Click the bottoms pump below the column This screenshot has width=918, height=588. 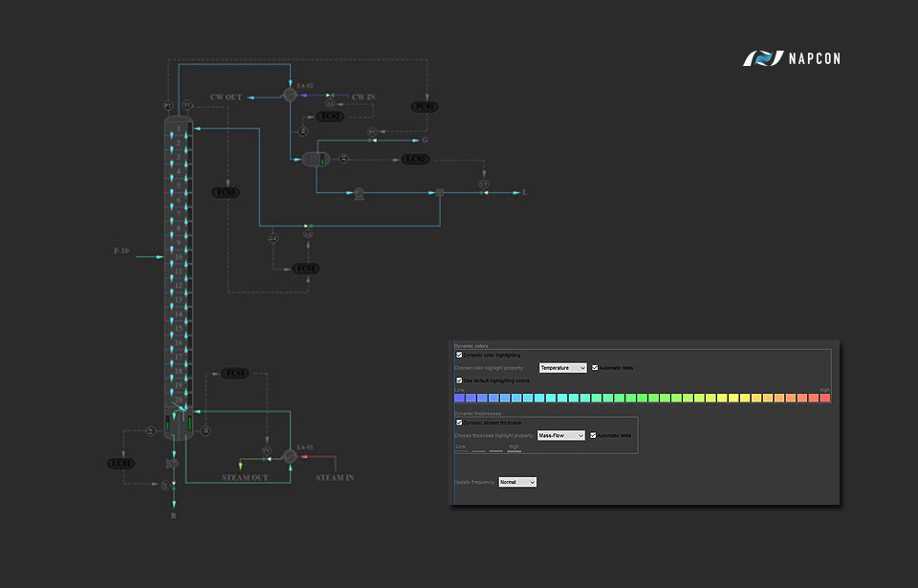click(x=172, y=464)
